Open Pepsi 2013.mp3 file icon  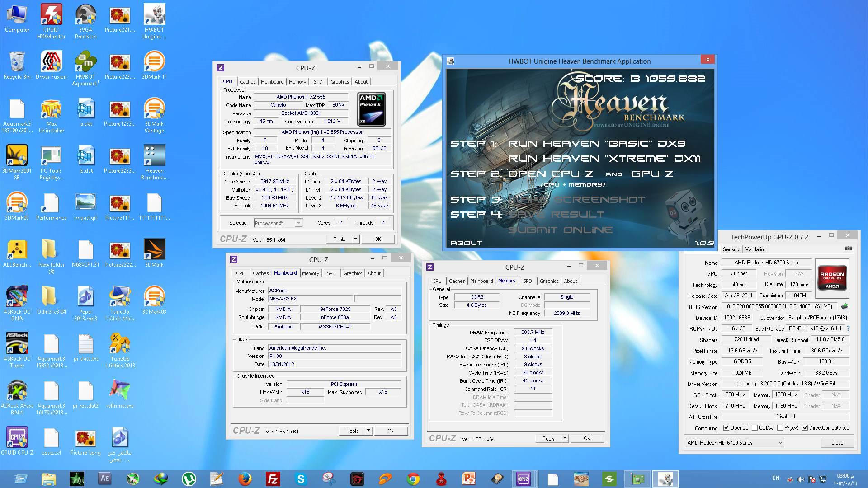pos(85,303)
